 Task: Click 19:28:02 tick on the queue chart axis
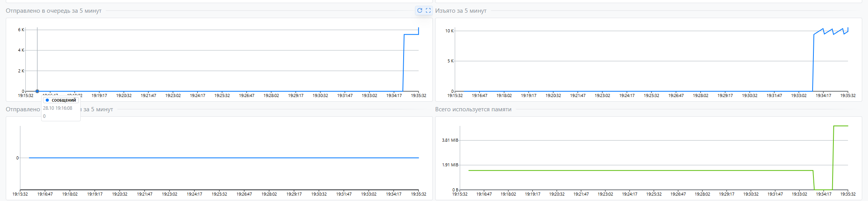click(271, 95)
